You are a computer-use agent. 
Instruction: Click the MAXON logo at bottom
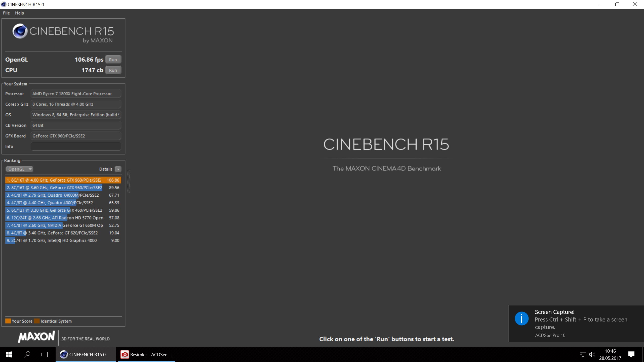tap(36, 337)
